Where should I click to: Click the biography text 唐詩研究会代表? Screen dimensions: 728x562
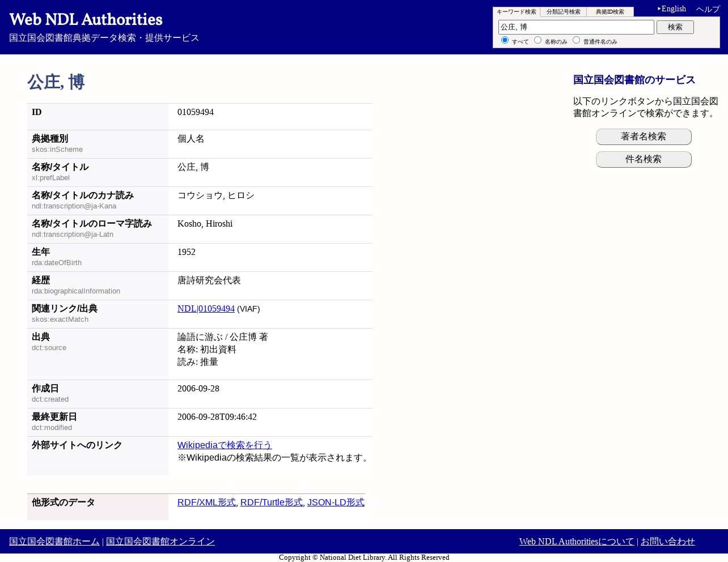point(209,280)
